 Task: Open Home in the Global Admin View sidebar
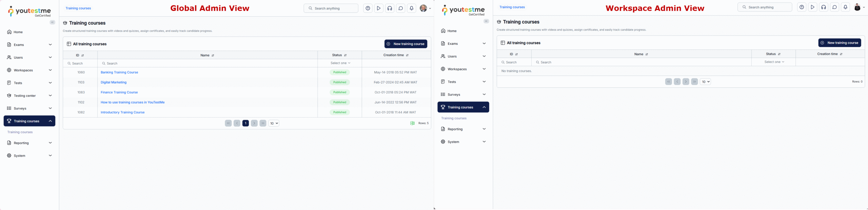point(18,32)
